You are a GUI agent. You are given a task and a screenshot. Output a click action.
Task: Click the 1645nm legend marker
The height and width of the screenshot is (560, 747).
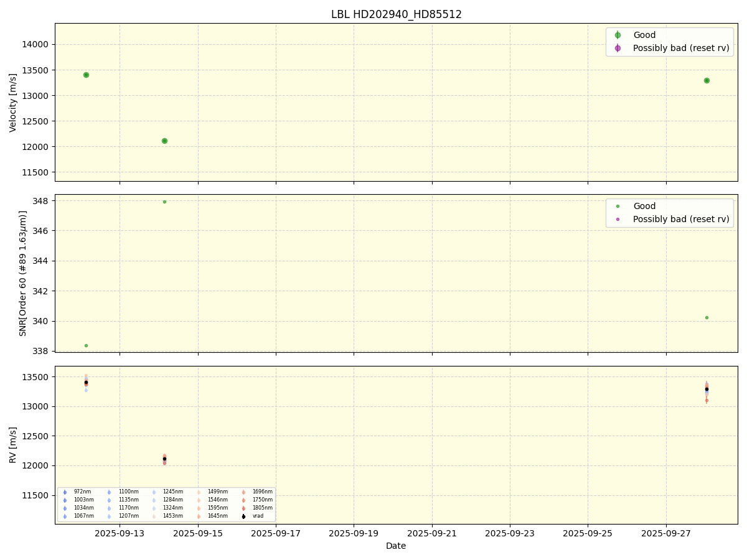[x=199, y=516]
